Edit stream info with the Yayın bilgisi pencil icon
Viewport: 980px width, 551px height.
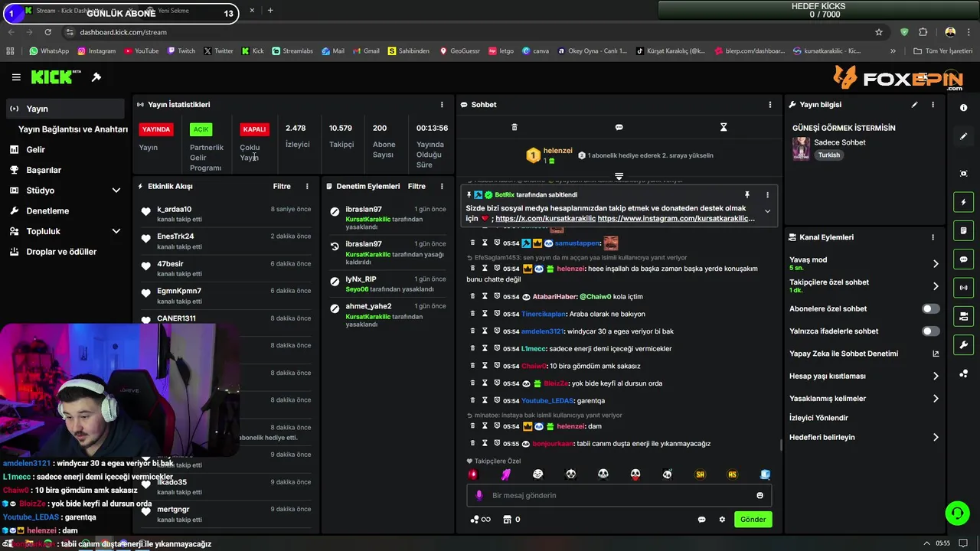pyautogui.click(x=914, y=105)
